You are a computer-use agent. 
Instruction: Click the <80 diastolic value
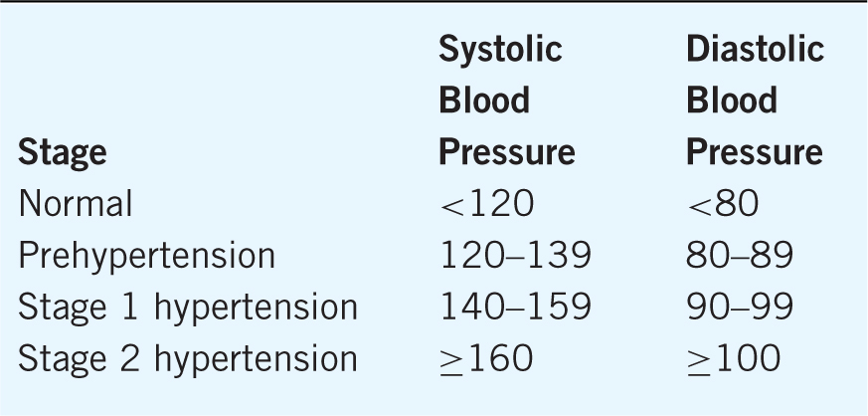click(723, 204)
